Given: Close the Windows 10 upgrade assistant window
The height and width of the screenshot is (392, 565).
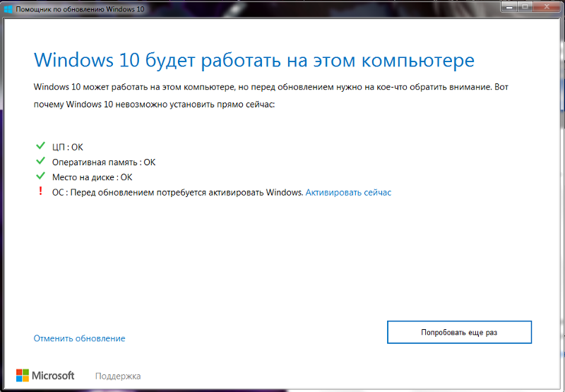Looking at the screenshot, I should coord(547,6).
